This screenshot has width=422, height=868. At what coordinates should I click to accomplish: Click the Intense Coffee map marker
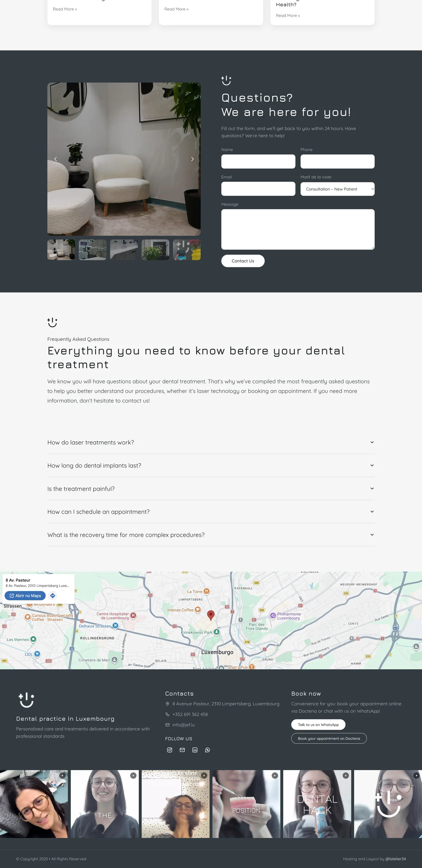198,609
